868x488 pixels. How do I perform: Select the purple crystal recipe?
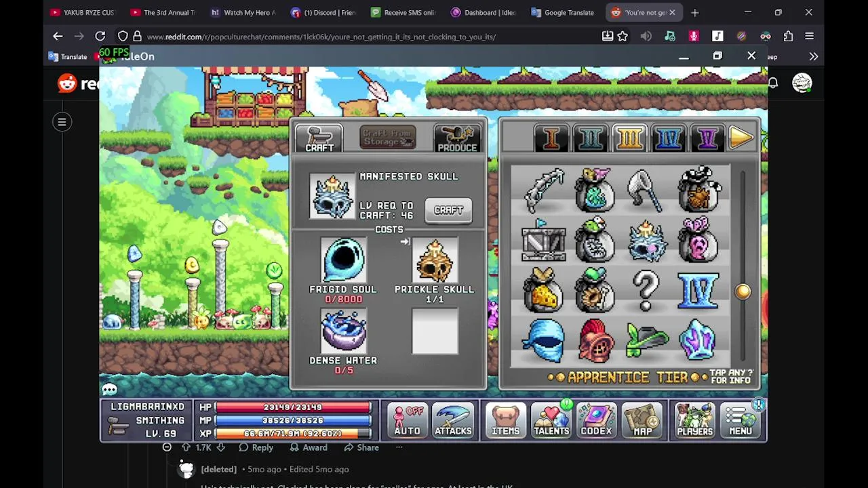(x=698, y=341)
